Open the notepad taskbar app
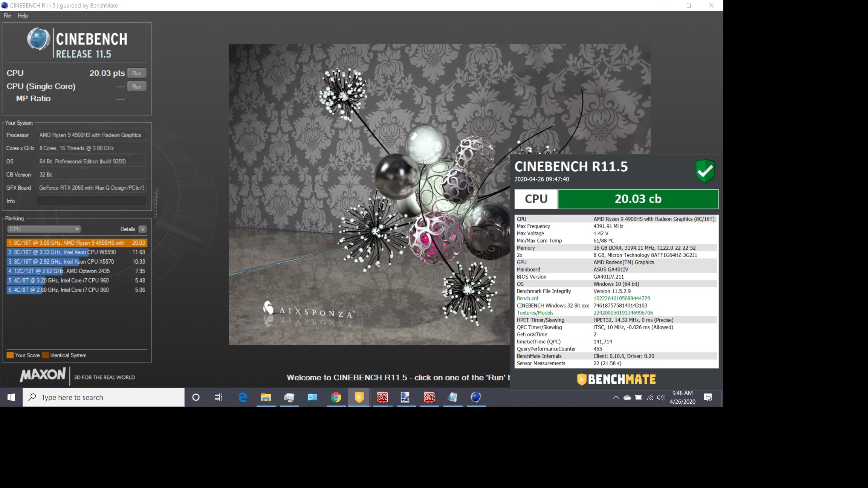The image size is (868, 488). tap(453, 397)
